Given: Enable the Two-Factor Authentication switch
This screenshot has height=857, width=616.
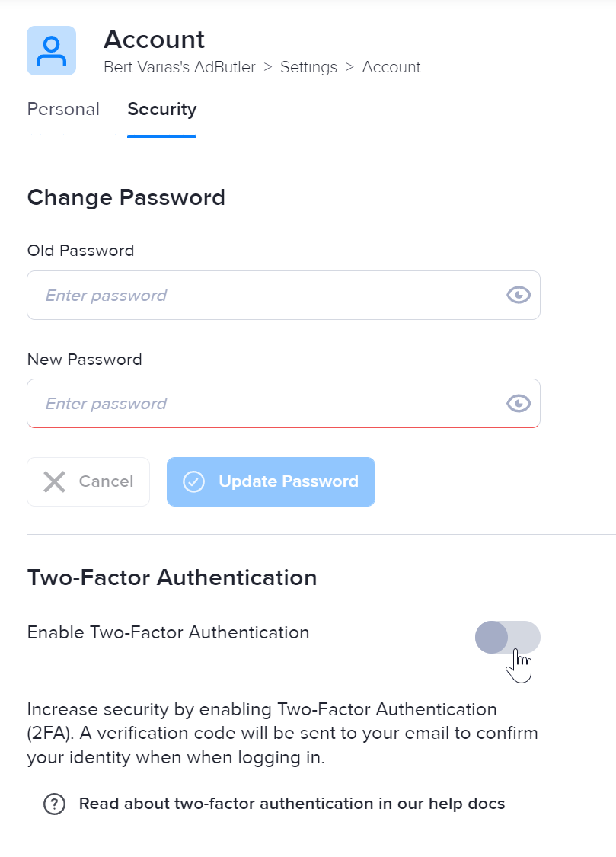Looking at the screenshot, I should coord(507,637).
